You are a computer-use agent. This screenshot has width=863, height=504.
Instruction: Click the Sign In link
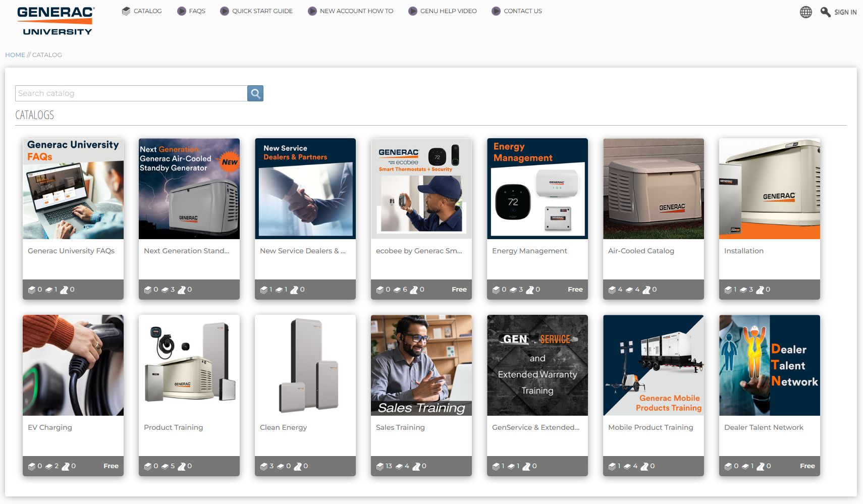coord(845,12)
